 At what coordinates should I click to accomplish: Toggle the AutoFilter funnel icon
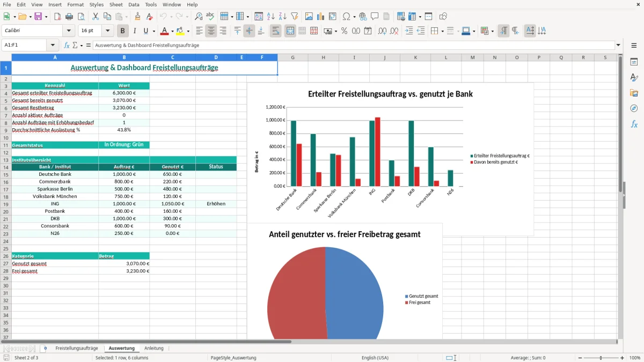[x=294, y=17]
